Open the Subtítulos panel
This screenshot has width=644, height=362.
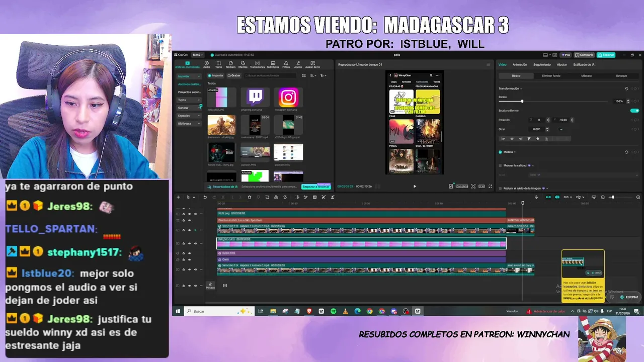tap(273, 64)
